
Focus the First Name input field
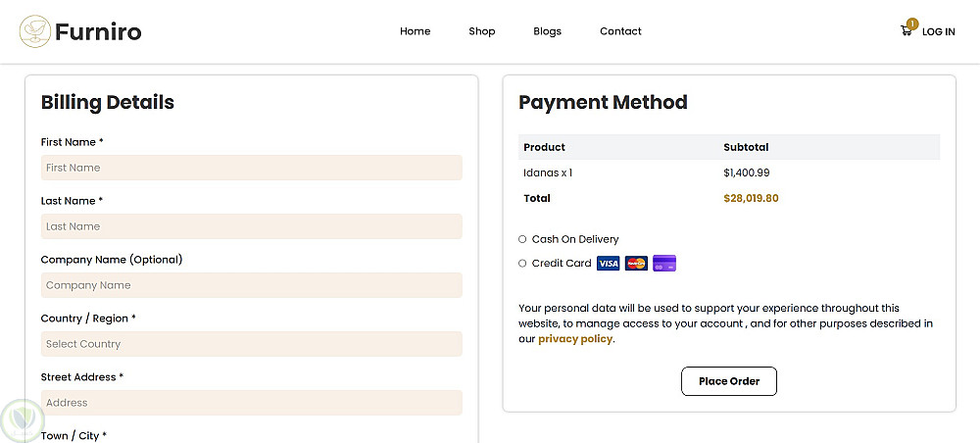point(251,168)
